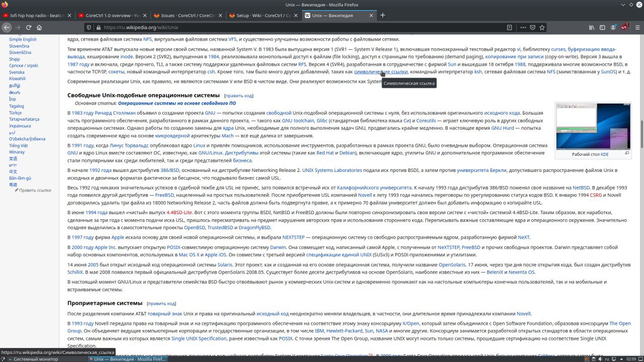The image size is (644, 362).
Task: Close the lofi hip hop radio tab
Action: click(x=69, y=16)
